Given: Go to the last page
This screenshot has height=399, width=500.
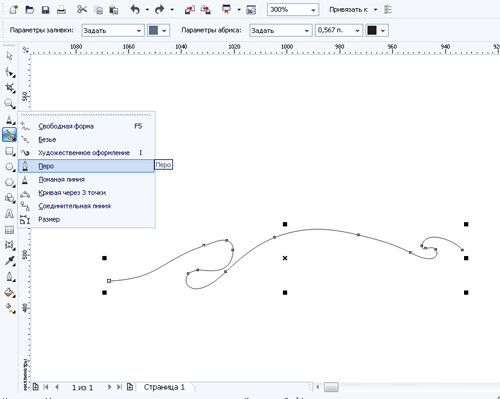Looking at the screenshot, I should point(119,387).
